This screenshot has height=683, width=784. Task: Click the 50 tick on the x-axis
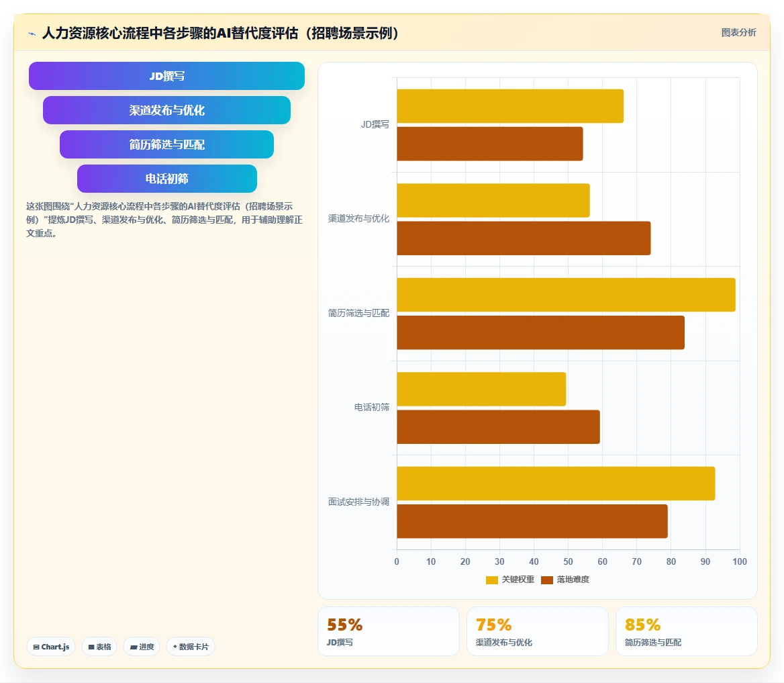tap(568, 561)
